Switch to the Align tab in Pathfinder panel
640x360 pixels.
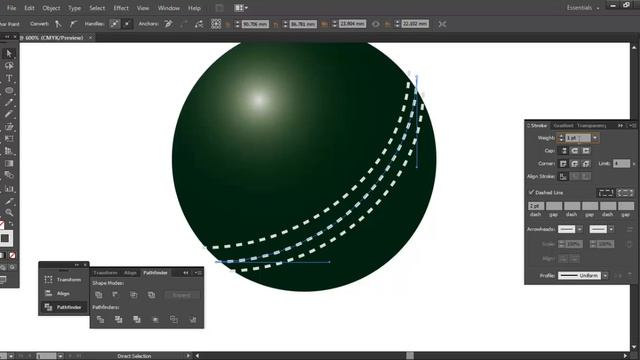click(130, 273)
